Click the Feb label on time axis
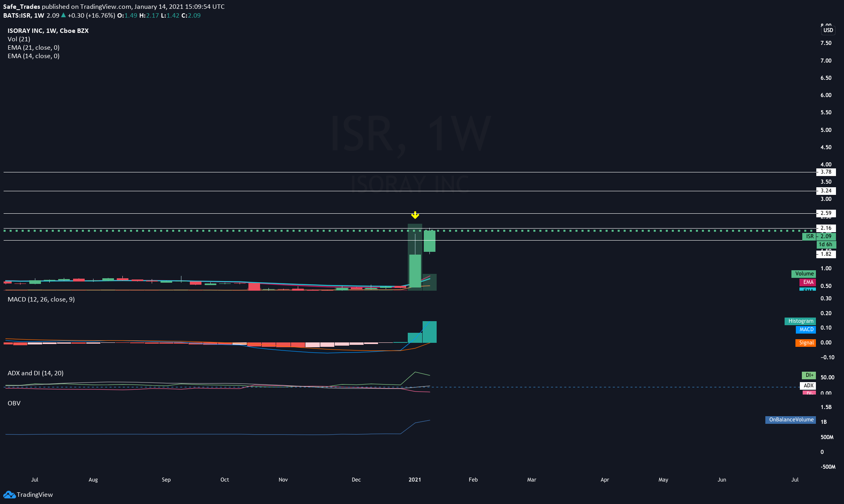Image resolution: width=844 pixels, height=504 pixels. (473, 480)
